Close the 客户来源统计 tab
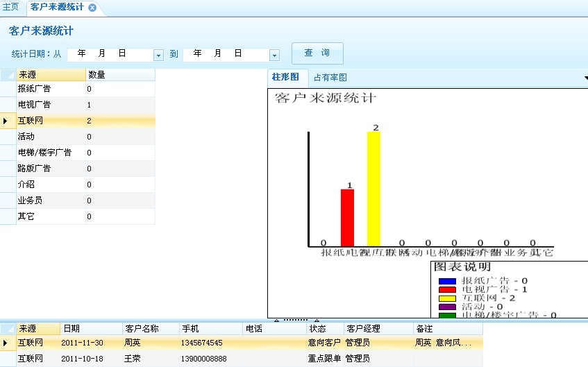Viewport: 588px width, 367px height. [92, 8]
